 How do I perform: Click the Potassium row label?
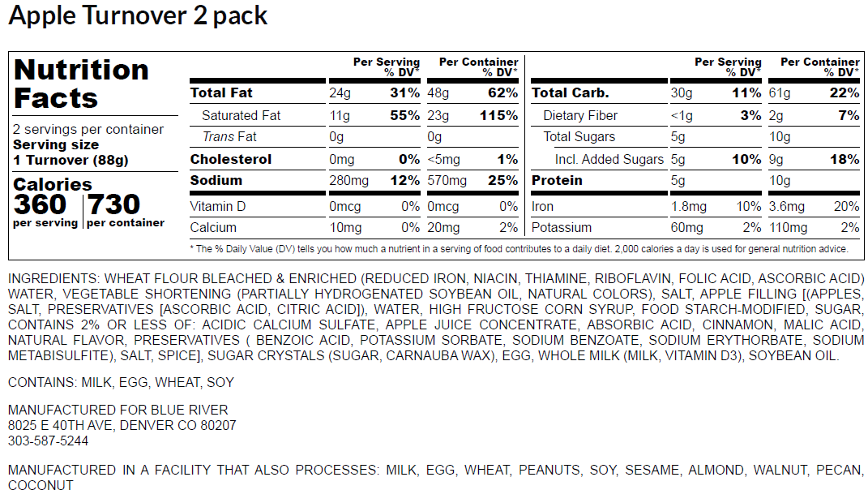562,228
